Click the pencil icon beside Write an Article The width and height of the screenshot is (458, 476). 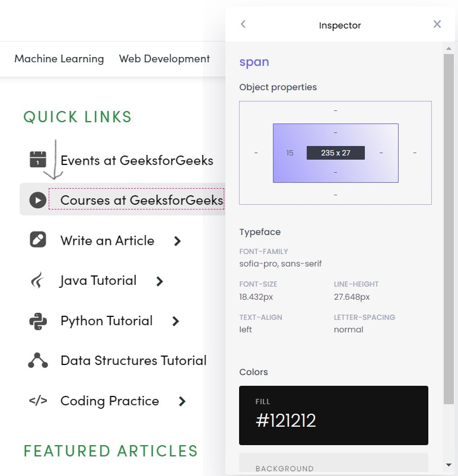point(38,240)
